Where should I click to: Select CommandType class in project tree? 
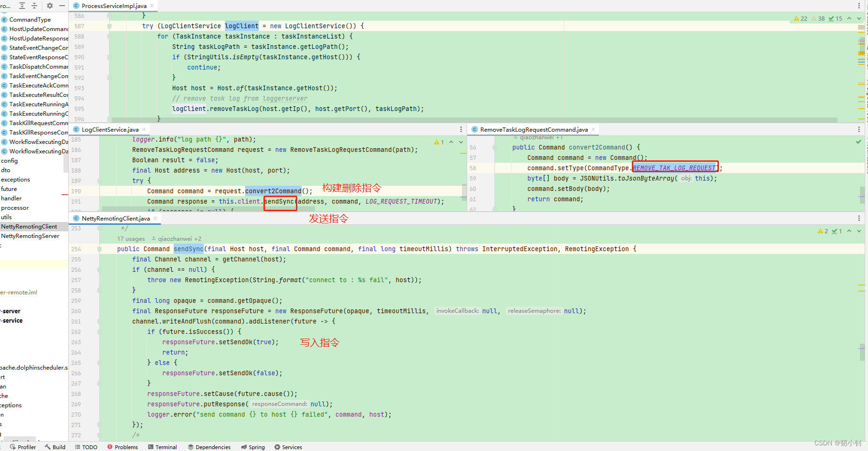[29, 19]
